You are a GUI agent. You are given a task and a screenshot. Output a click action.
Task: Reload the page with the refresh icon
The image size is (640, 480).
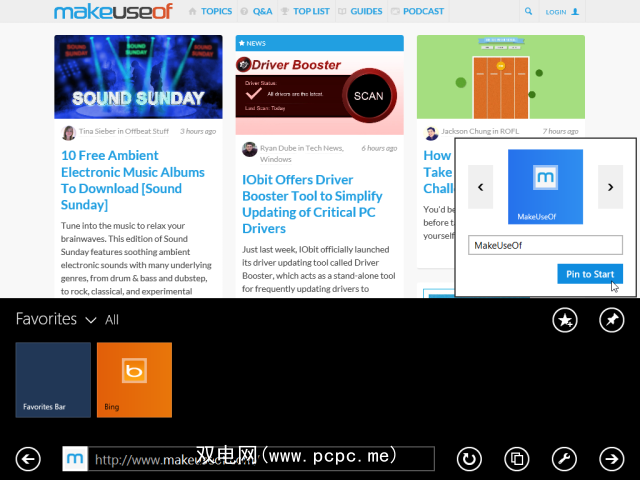(x=469, y=459)
